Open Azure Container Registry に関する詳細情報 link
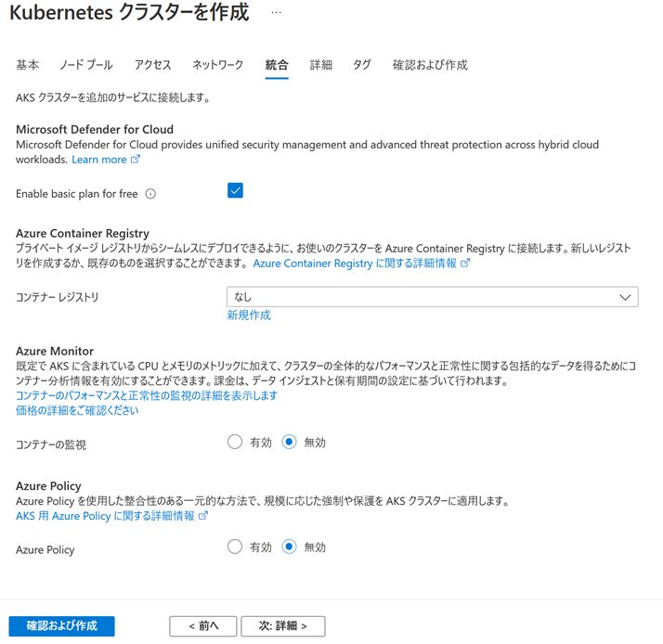The height and width of the screenshot is (644, 663). [x=355, y=264]
